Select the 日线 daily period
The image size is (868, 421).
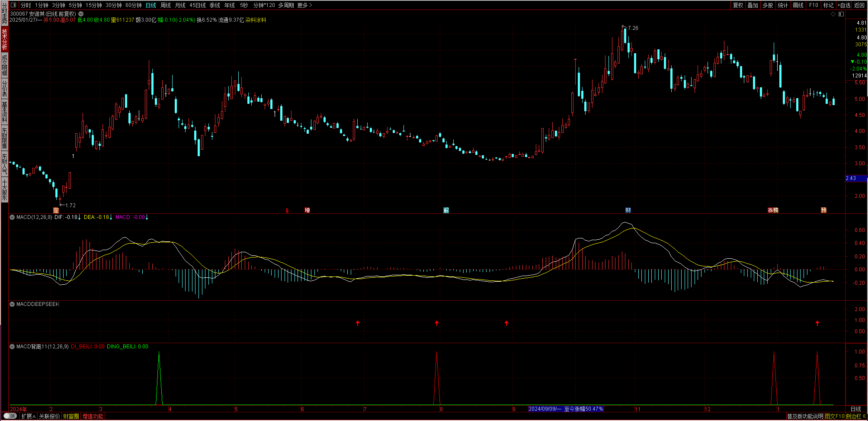tap(151, 5)
